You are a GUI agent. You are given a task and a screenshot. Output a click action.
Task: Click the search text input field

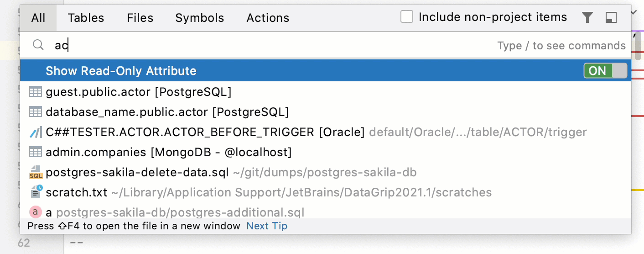pyautogui.click(x=274, y=45)
